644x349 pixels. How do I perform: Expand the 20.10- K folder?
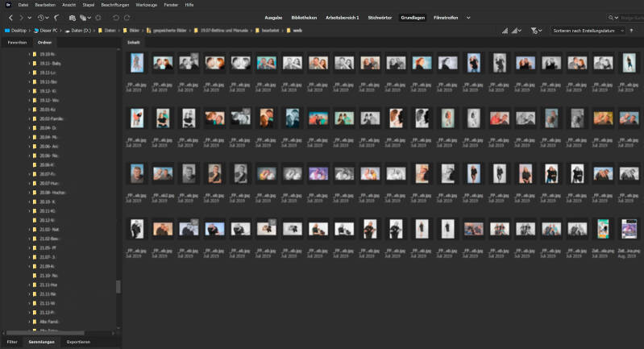(29, 202)
